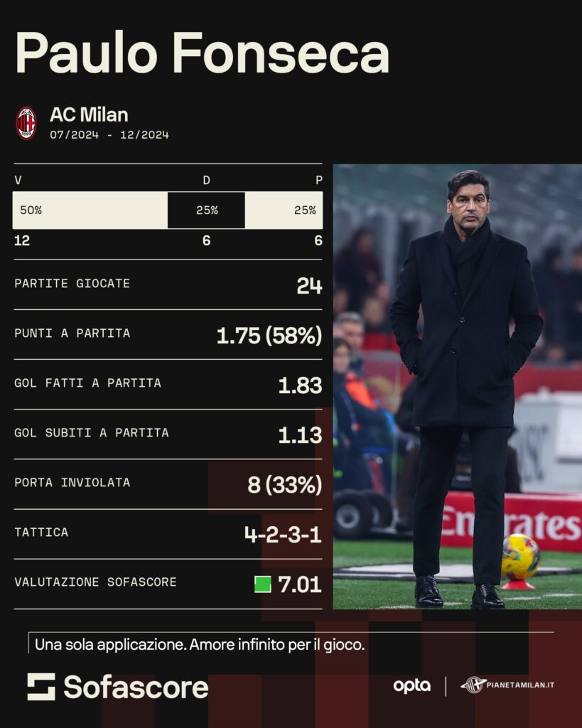Select the 25% draws bar segment

[206, 210]
